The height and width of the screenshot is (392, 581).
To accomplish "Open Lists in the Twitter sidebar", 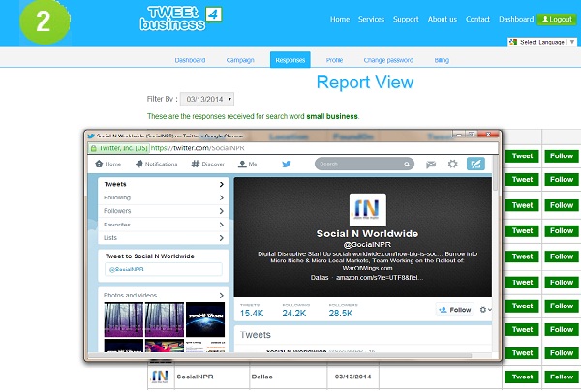I will (x=164, y=238).
